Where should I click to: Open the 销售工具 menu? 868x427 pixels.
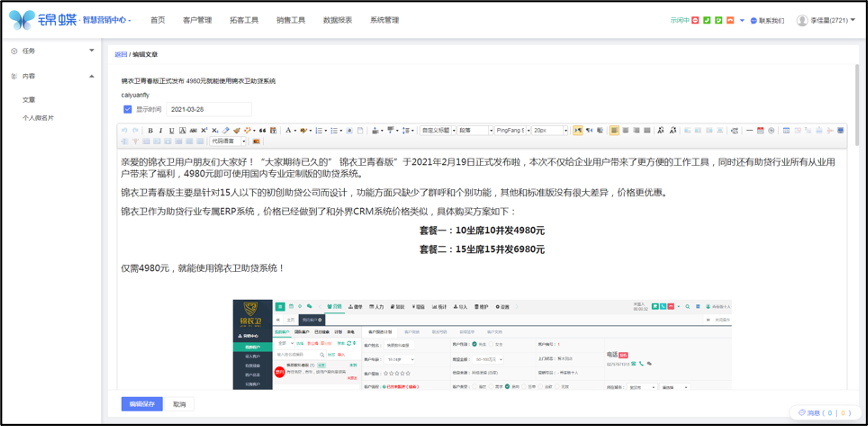pos(291,20)
